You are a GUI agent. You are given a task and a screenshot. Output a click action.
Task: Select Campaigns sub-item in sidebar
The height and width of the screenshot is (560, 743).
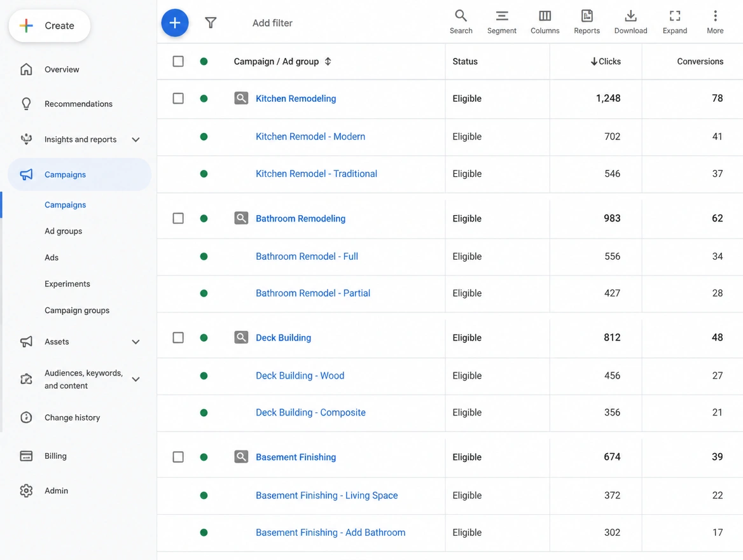coord(66,205)
